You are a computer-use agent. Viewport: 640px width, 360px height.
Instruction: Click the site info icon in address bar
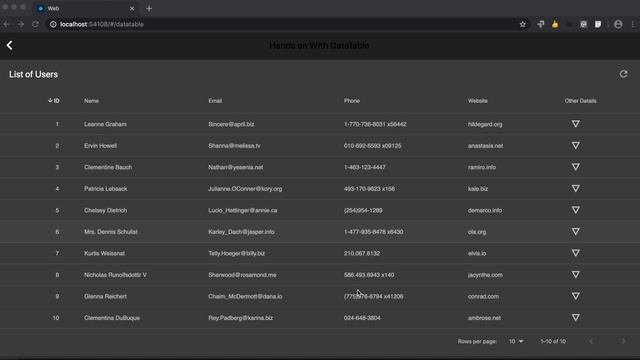tap(53, 24)
